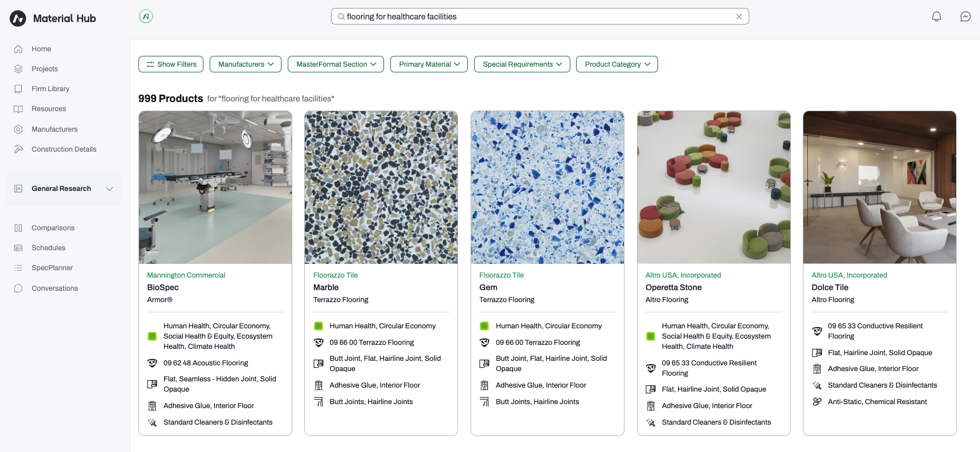980x452 pixels.
Task: Open the Gem terrazzo product thumbnail
Action: (x=548, y=188)
